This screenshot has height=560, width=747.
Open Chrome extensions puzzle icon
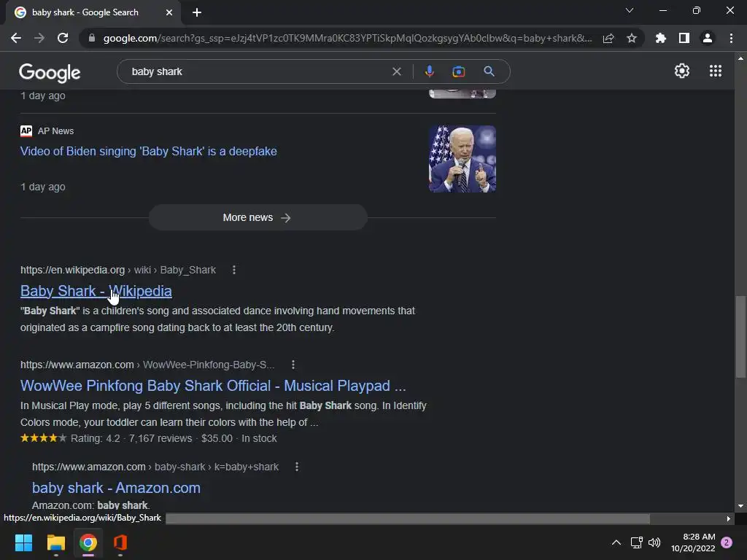point(661,38)
